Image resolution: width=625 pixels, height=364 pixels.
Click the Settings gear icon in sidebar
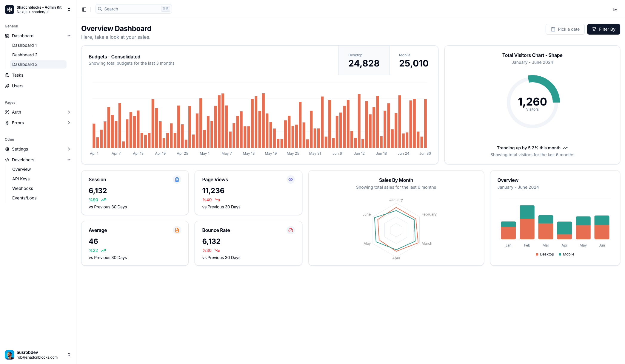click(x=7, y=149)
